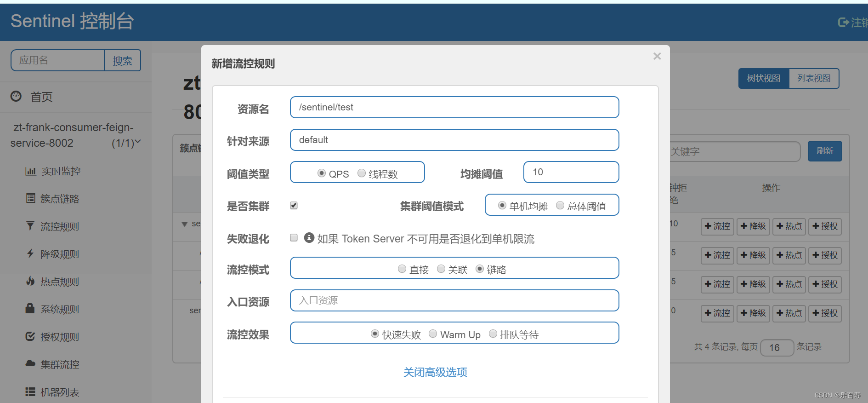The image size is (868, 403).
Task: Open 机器列表 menu item
Action: tap(60, 392)
